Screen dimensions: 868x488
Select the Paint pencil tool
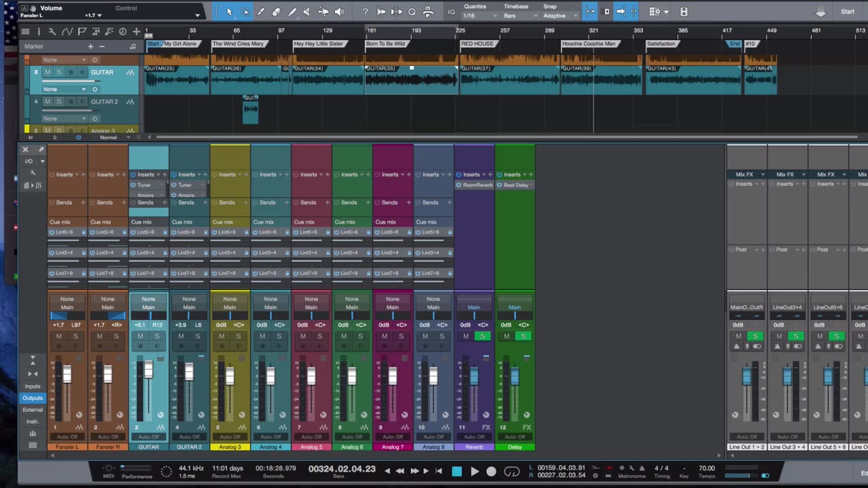292,12
